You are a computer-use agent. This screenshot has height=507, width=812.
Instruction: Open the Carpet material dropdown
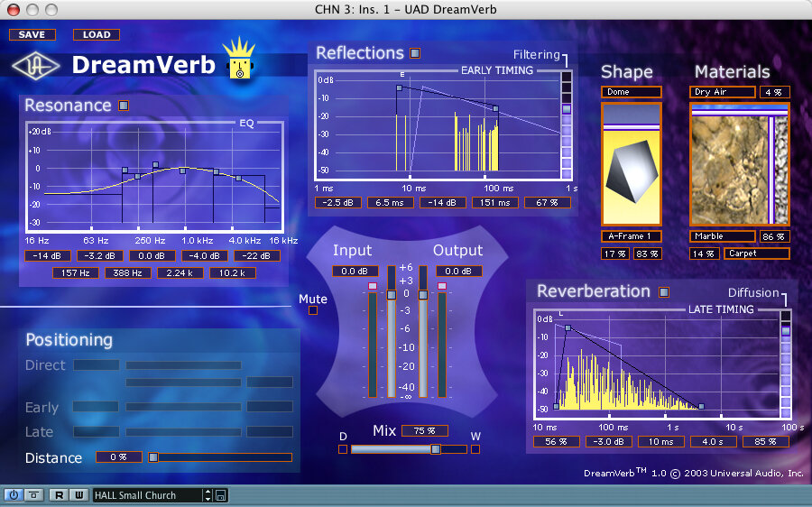click(x=757, y=253)
